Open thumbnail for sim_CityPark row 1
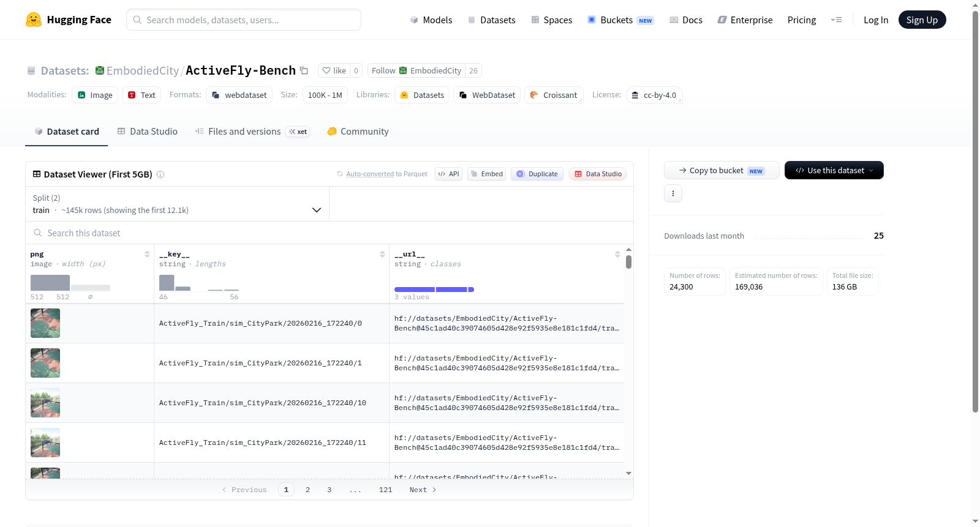This screenshot has height=527, width=980. 45,363
